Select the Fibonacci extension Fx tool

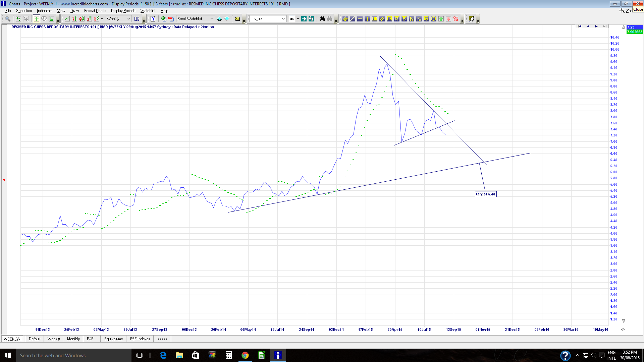pyautogui.click(x=419, y=19)
